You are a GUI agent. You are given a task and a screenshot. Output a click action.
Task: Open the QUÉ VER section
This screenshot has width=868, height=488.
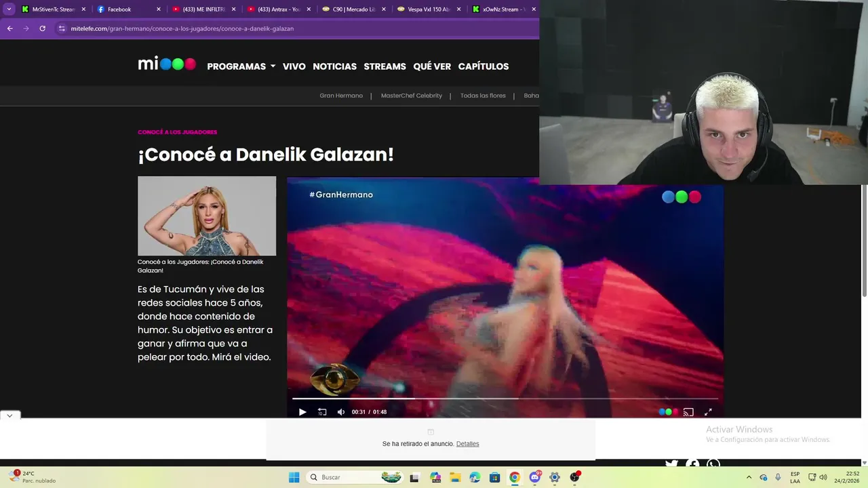coord(432,66)
